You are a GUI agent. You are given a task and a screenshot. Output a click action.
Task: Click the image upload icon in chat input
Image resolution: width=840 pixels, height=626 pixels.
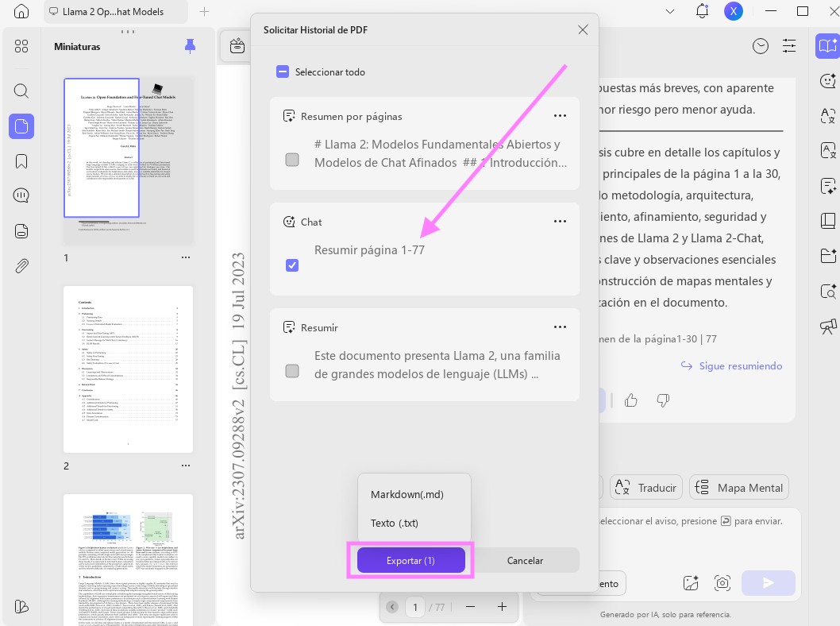point(691,582)
